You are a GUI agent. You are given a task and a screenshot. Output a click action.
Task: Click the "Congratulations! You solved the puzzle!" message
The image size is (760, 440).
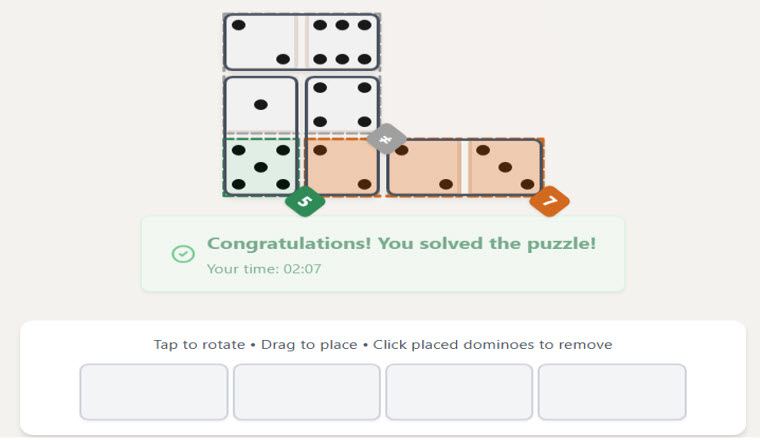(401, 243)
